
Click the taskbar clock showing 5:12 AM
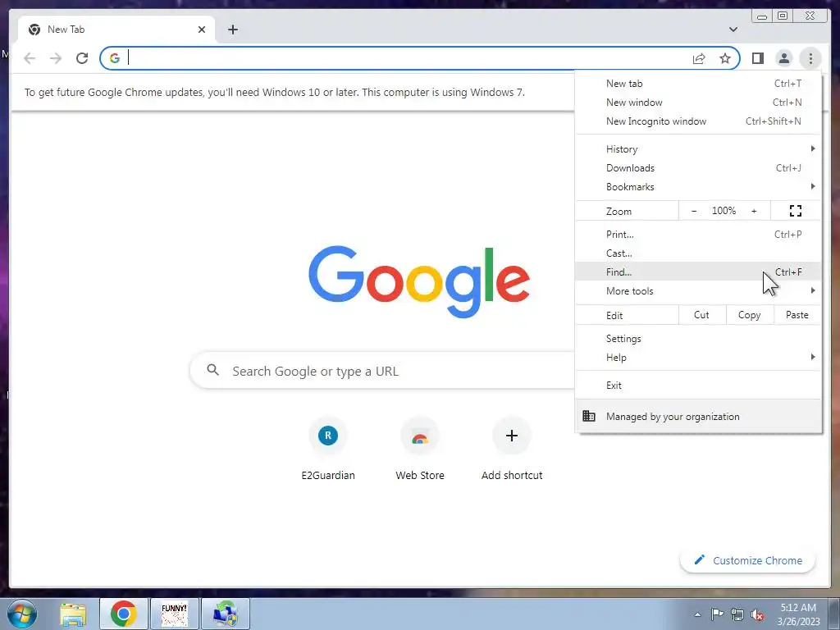(798, 614)
